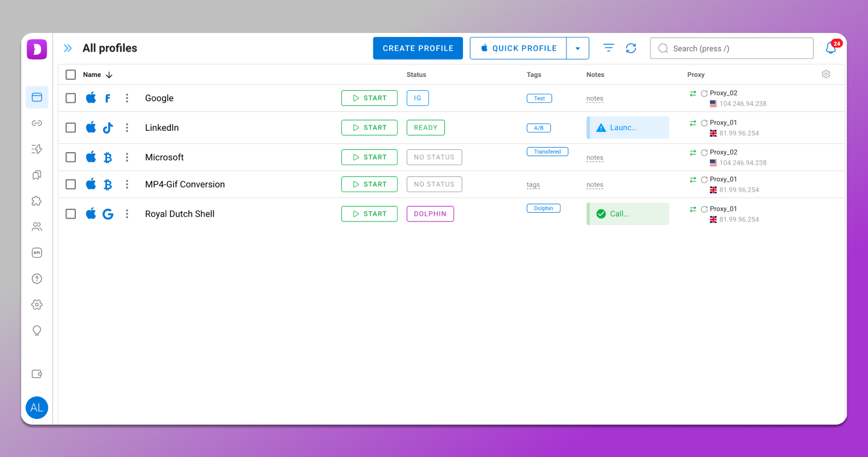
Task: Expand the sidebar with double chevron
Action: click(68, 49)
